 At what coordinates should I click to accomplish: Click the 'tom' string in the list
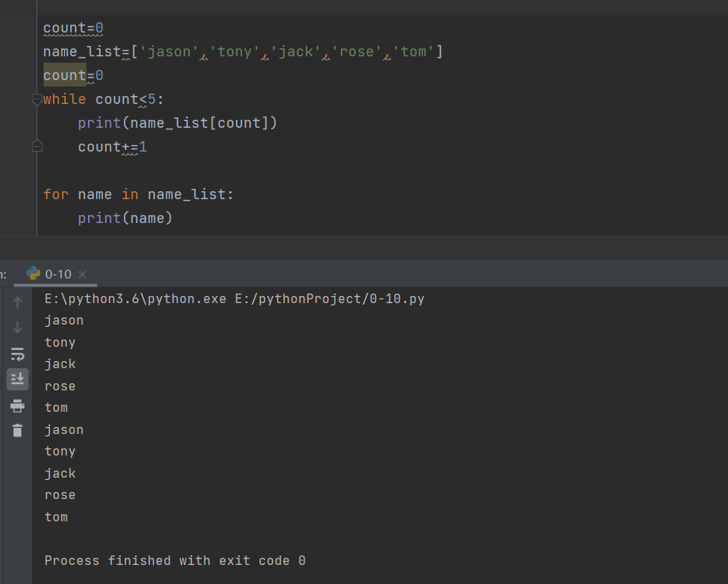pos(413,52)
